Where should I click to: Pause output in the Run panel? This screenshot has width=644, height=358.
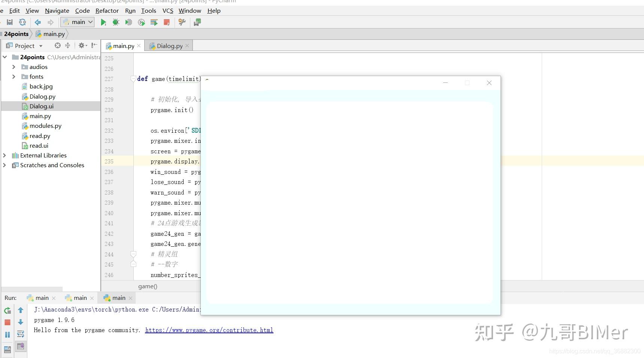[7, 334]
